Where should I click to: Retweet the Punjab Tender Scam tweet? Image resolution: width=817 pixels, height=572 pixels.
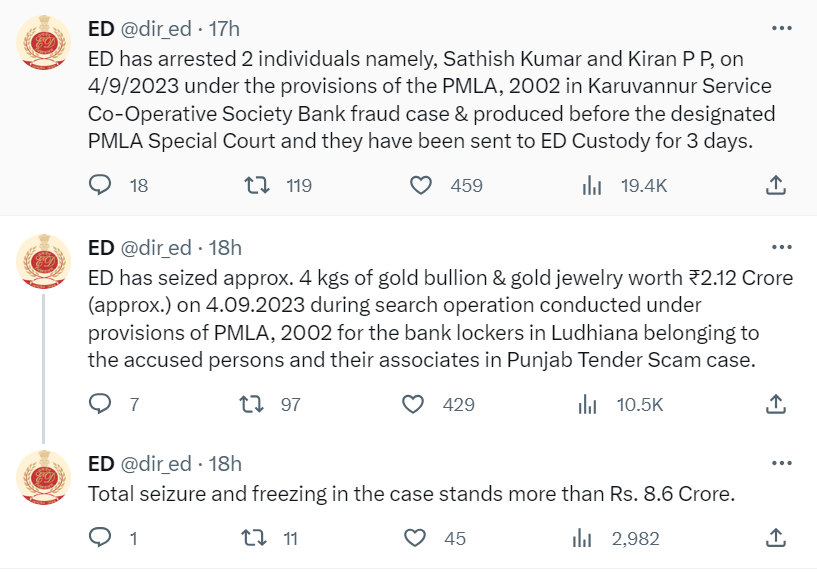tap(251, 404)
